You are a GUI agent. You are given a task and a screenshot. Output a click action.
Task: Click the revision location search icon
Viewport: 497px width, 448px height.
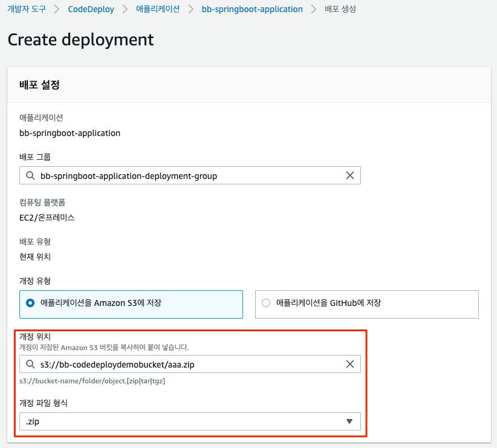[x=30, y=364]
